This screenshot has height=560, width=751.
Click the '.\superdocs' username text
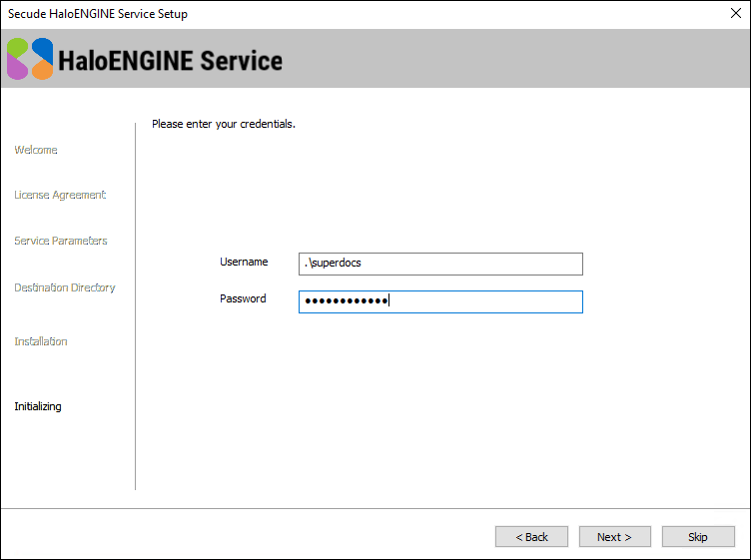(x=334, y=264)
